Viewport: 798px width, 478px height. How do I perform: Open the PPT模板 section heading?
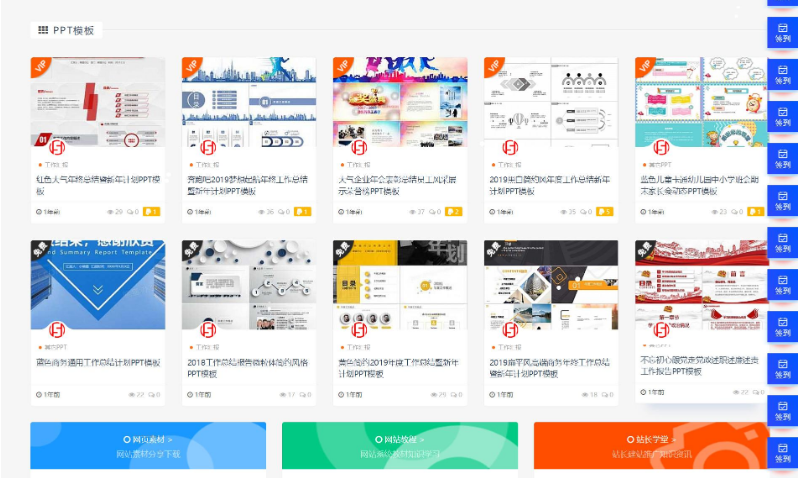[x=74, y=30]
